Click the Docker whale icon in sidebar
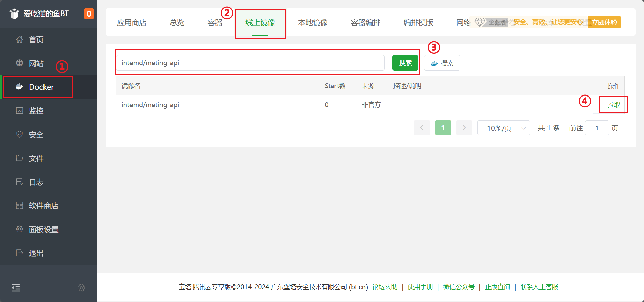The width and height of the screenshot is (644, 302). 19,87
